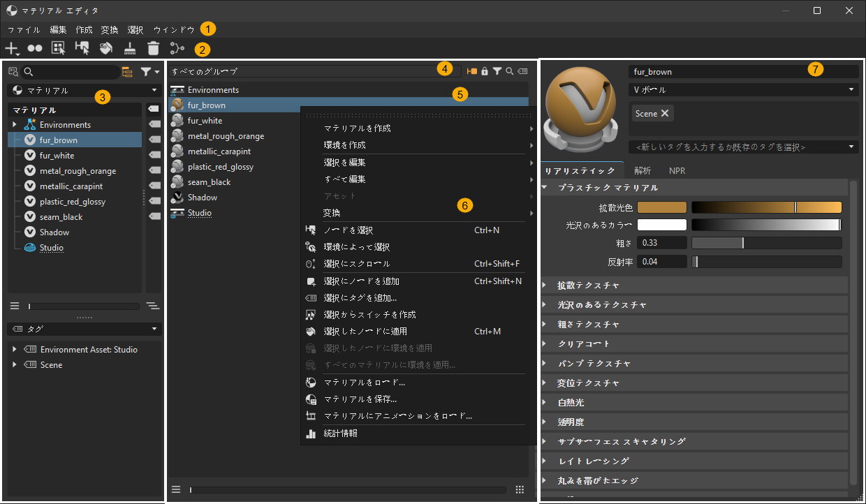This screenshot has height=504, width=866.
Task: Select plastic_red_glossy in the material tree
Action: (x=73, y=202)
